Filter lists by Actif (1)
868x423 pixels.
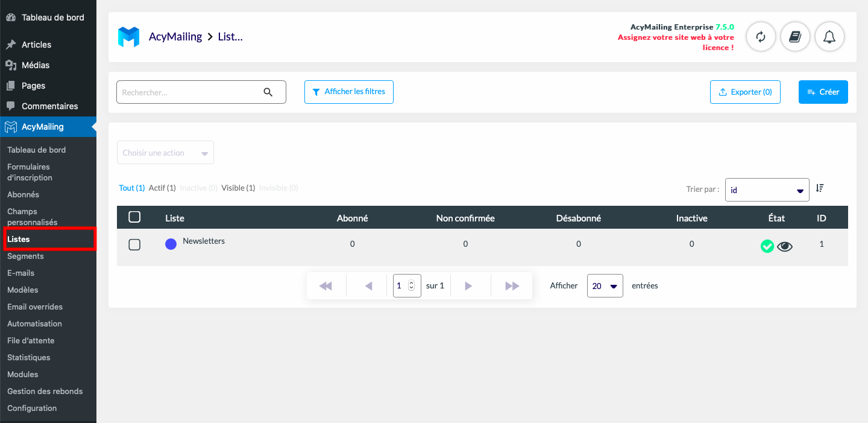click(162, 188)
